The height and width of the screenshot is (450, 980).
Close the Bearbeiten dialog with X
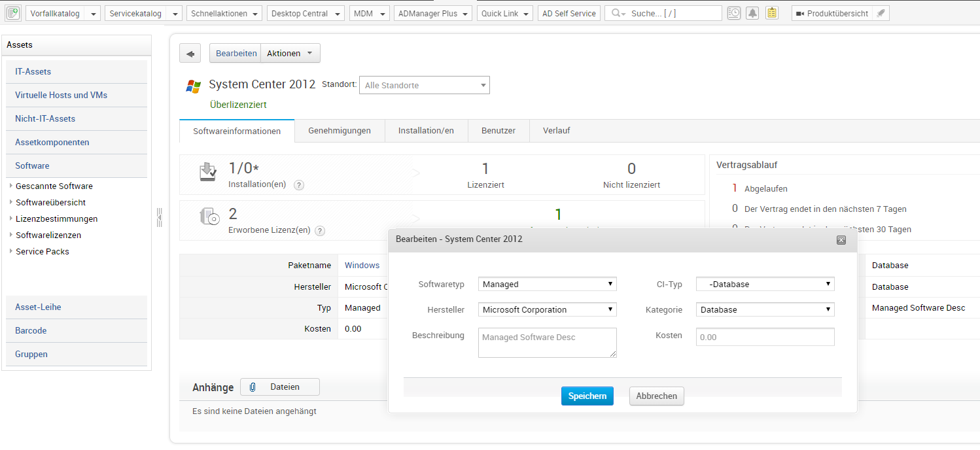click(841, 240)
